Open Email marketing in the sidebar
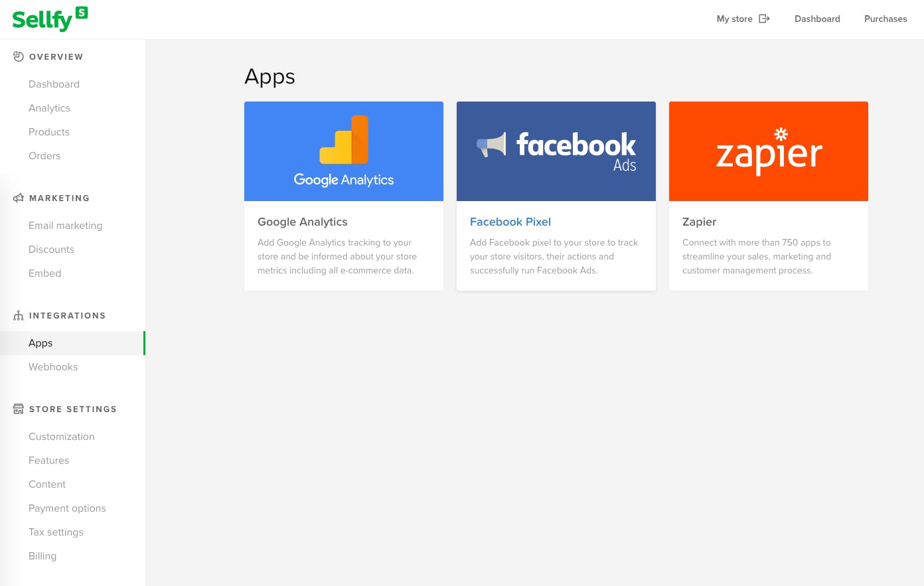The width and height of the screenshot is (924, 586). coord(66,226)
